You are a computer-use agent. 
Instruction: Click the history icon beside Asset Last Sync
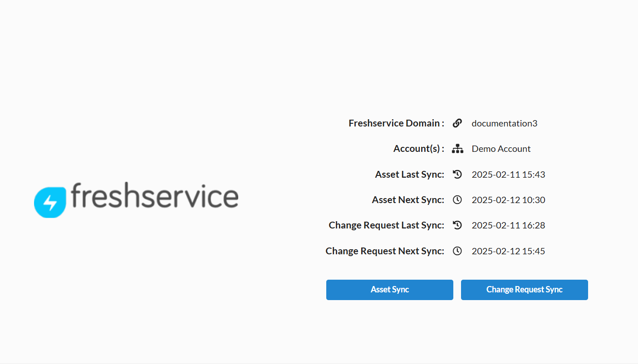[x=457, y=175]
